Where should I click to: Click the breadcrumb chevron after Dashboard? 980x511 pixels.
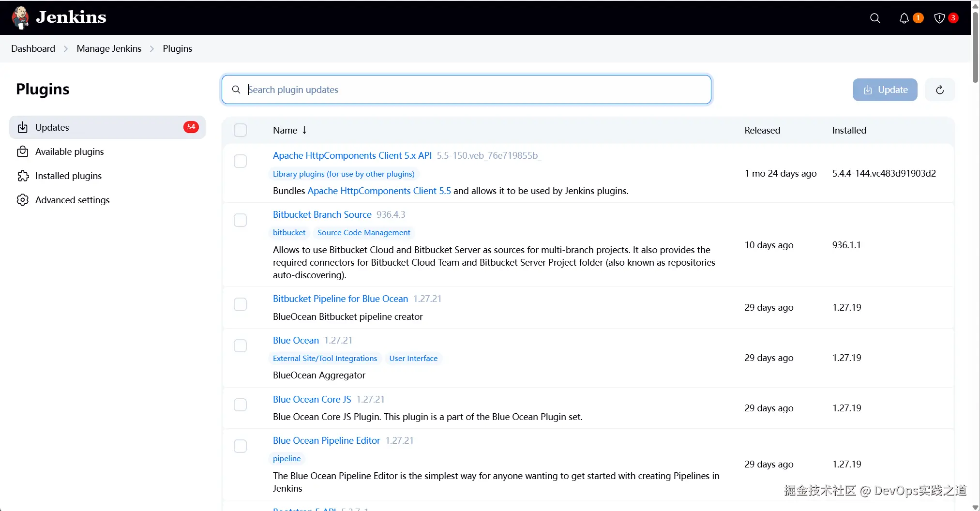66,49
